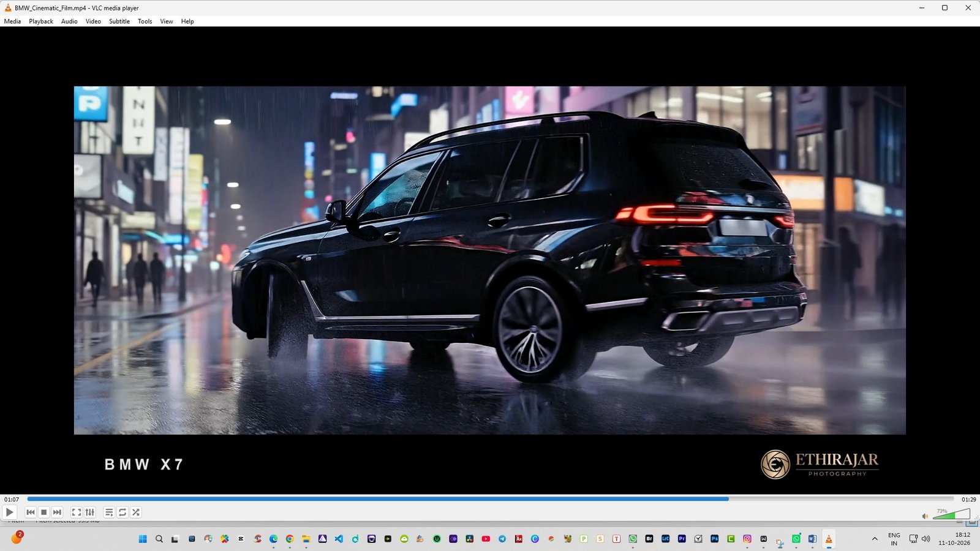
Task: Open Task View on the taskbar
Action: click(175, 539)
